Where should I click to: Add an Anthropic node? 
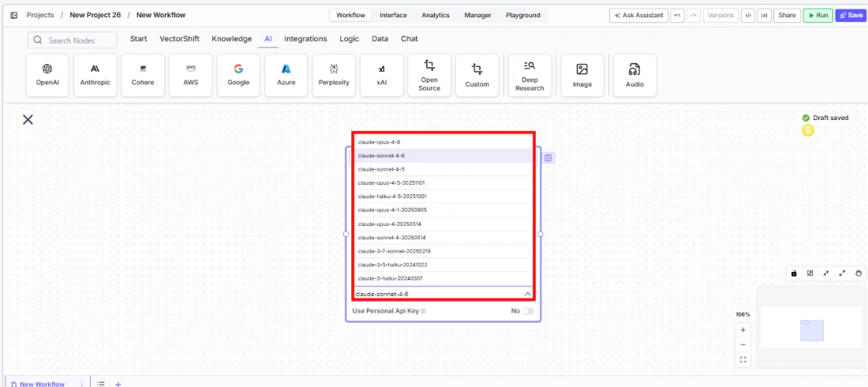pos(95,75)
